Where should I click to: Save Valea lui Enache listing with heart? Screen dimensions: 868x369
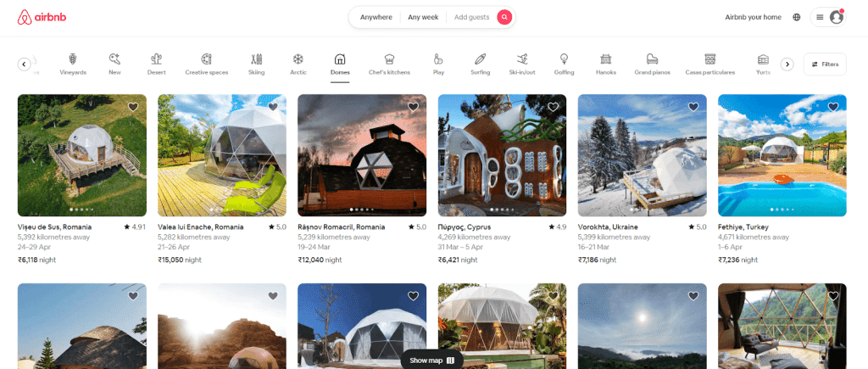click(273, 107)
